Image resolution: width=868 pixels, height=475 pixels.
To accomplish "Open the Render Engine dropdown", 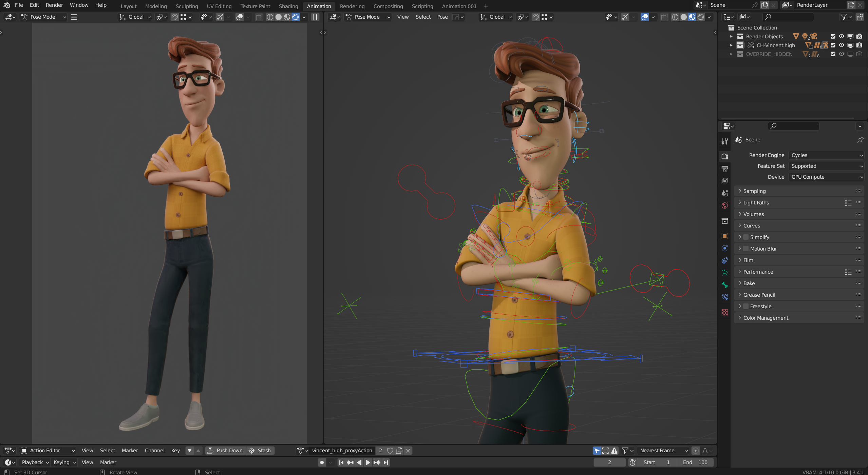I will 826,155.
